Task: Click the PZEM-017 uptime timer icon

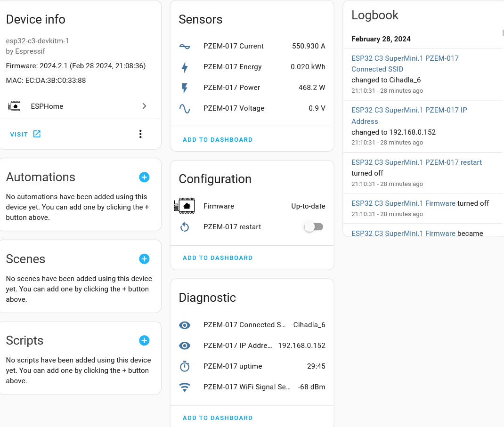Action: pyautogui.click(x=185, y=366)
